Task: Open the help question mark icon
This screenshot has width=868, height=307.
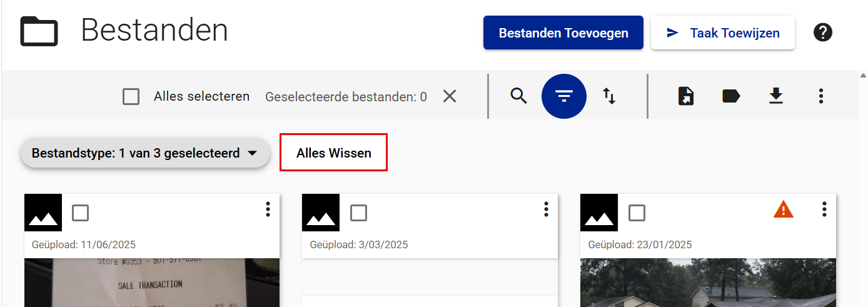Action: click(822, 33)
